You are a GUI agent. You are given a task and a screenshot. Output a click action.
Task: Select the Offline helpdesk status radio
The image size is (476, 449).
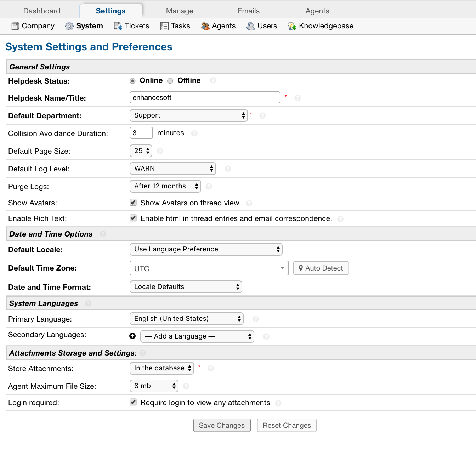pyautogui.click(x=170, y=81)
